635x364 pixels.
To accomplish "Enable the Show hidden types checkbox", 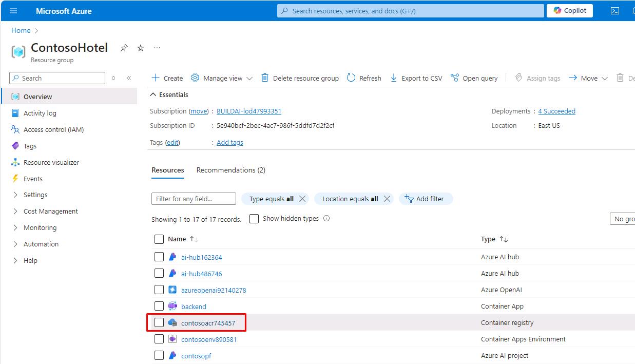I will [254, 219].
